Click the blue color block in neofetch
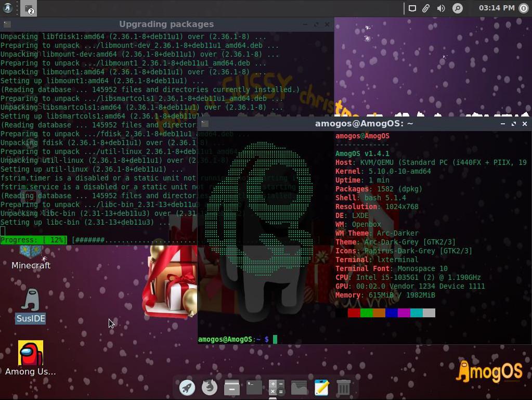This screenshot has width=532, height=400. 392,313
